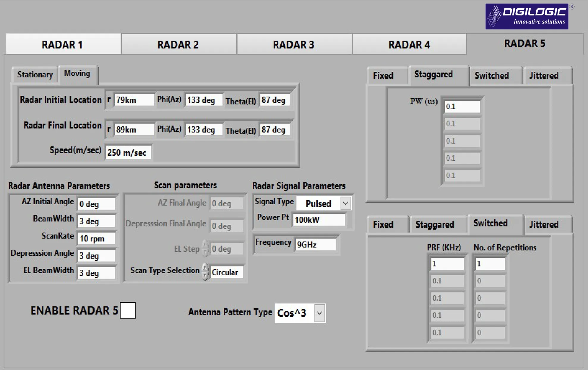Viewport: 588px width, 370px height.
Task: Click the Speed input field
Action: [128, 152]
